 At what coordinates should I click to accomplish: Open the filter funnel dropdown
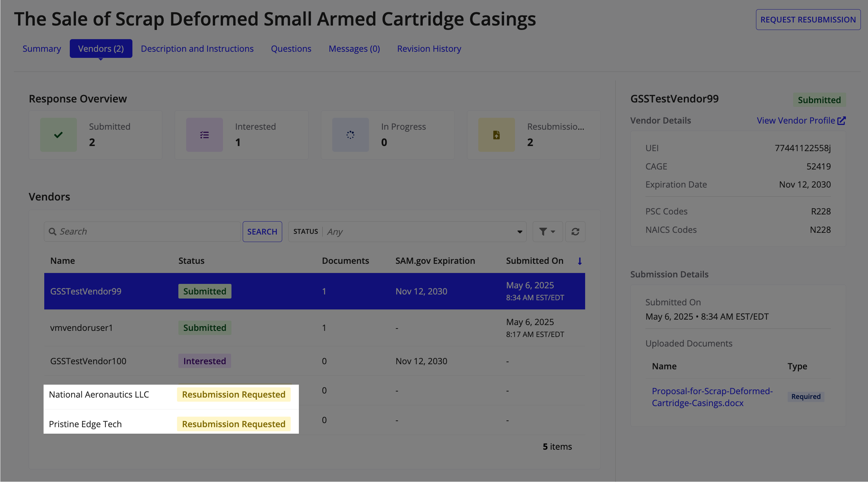[547, 231]
